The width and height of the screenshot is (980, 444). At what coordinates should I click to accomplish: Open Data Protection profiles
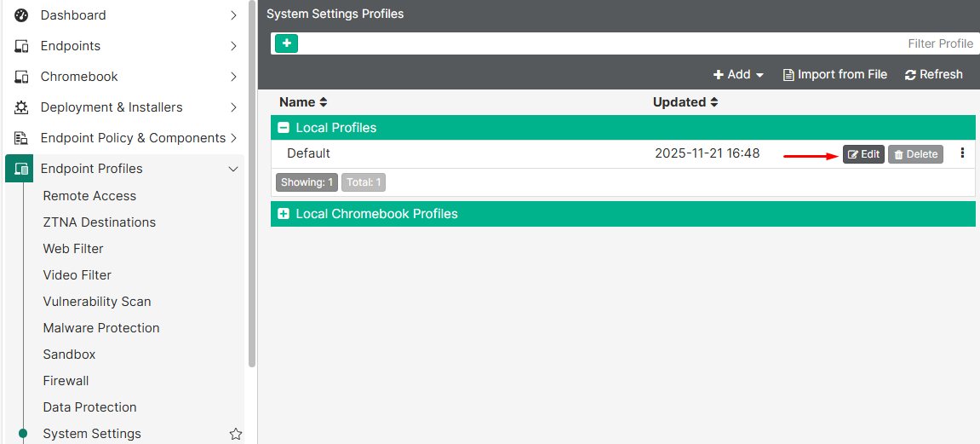coord(89,407)
